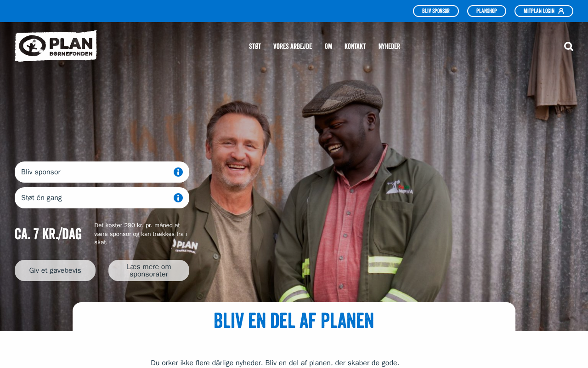Click the Ca. 7 kr./dag text
The height and width of the screenshot is (368, 588).
coord(48,234)
